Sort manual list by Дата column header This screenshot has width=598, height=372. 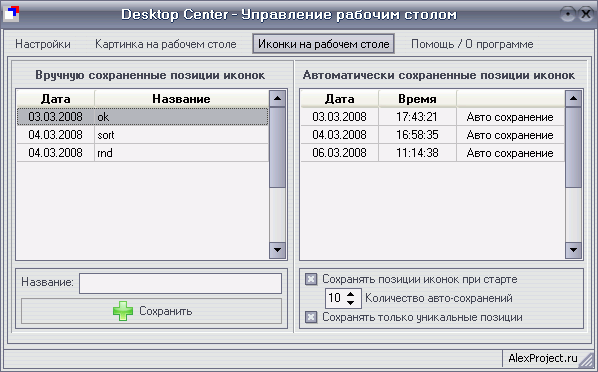[55, 99]
